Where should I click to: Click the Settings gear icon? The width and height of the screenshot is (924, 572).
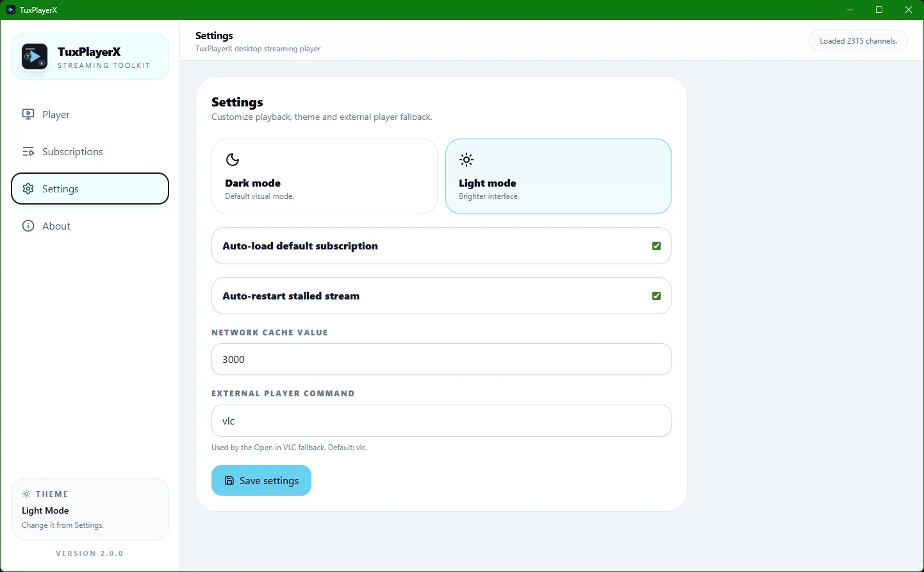point(28,189)
